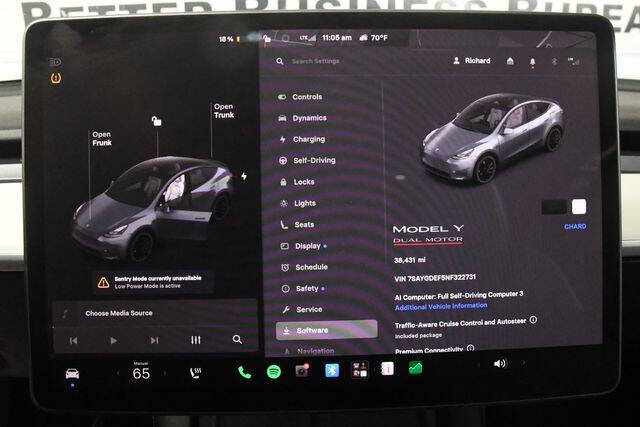Screen dimensions: 640x427
Task: Tap the seat heater icon
Action: pos(196,373)
